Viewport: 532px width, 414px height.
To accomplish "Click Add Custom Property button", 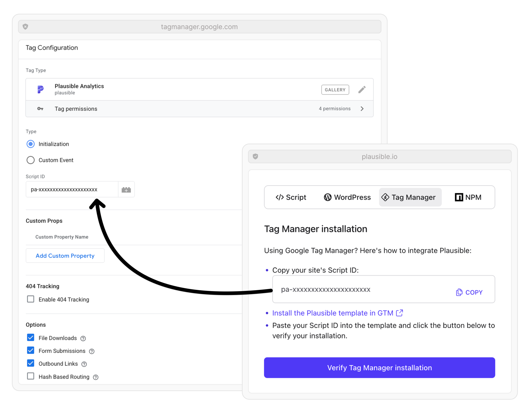I will [x=65, y=256].
